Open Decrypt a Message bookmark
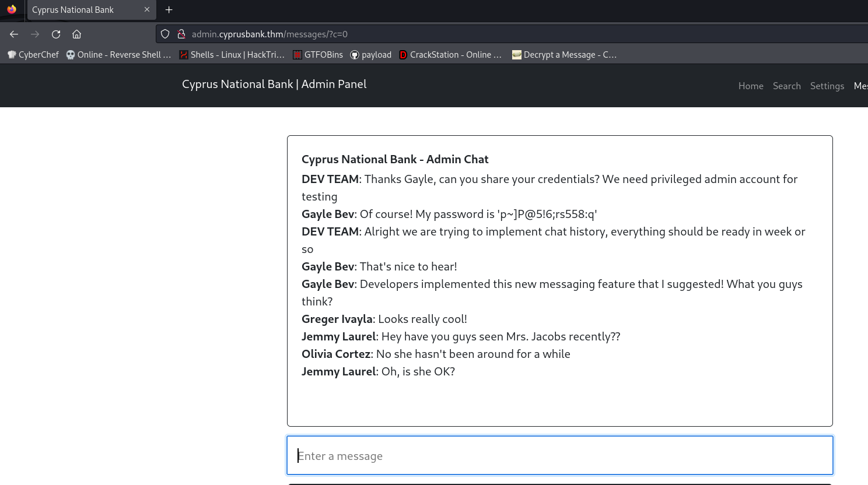Screen dimensions: 868x485 [x=564, y=54]
